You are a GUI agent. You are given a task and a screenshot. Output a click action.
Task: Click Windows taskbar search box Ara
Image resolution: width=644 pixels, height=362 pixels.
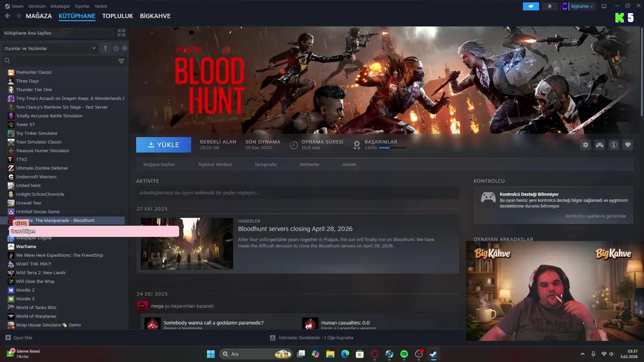coord(256,354)
